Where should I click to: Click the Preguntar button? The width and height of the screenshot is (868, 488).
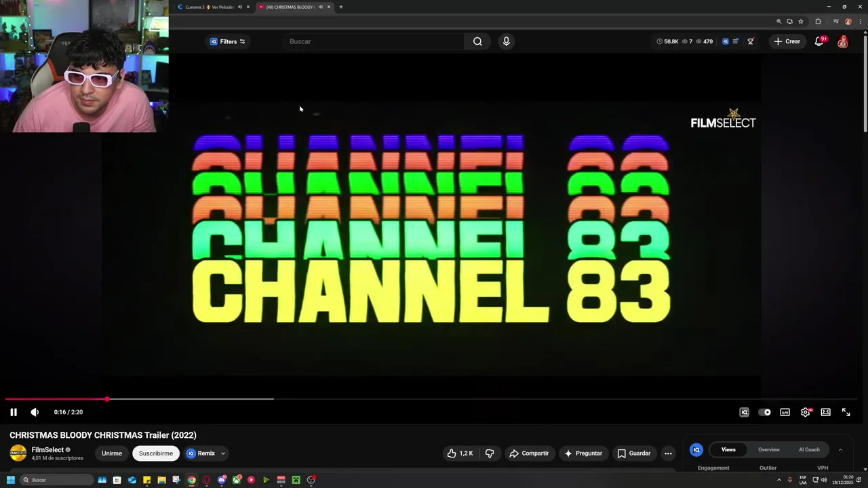[x=583, y=453]
